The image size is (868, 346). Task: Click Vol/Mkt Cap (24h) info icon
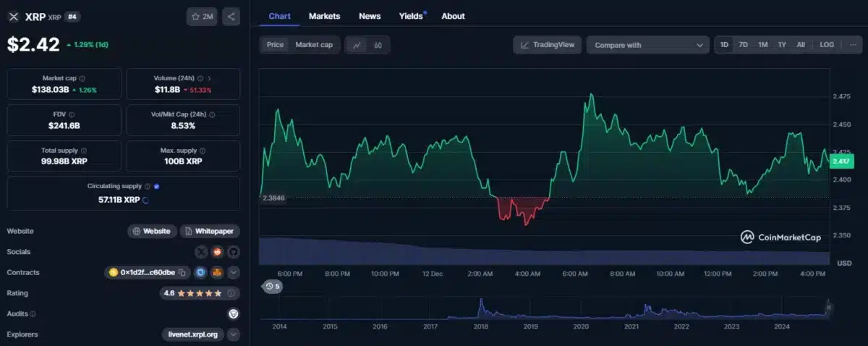click(x=211, y=114)
